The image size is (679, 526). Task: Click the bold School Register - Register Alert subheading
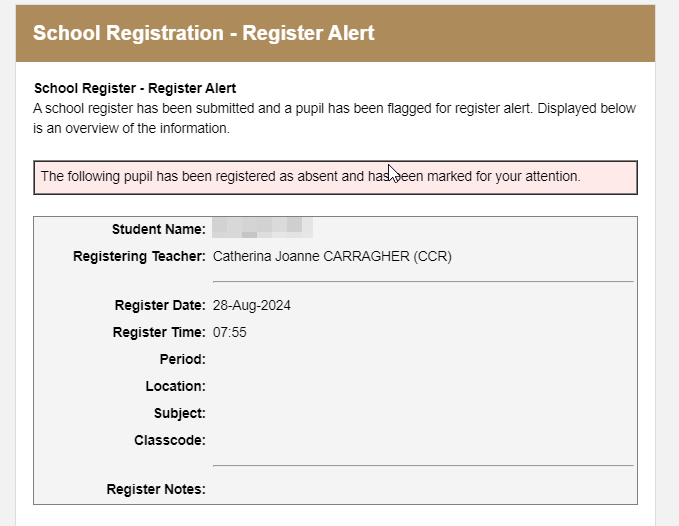pyautogui.click(x=135, y=89)
